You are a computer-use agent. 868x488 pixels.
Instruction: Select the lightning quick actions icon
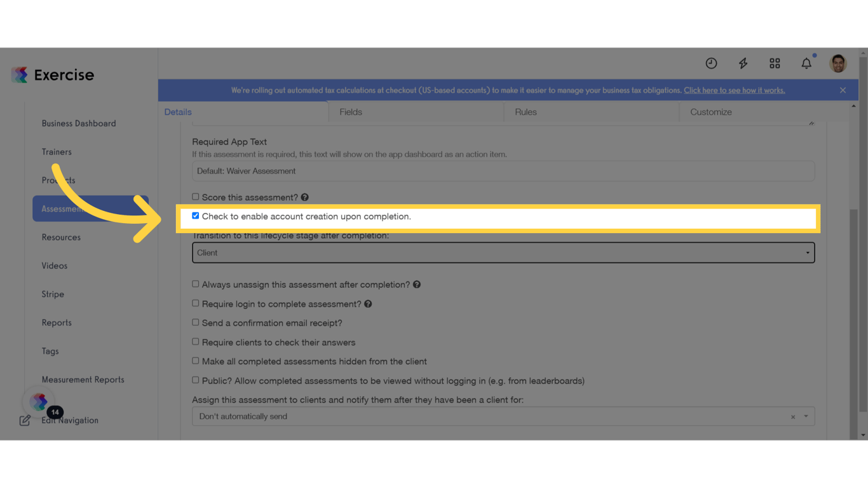pos(742,64)
